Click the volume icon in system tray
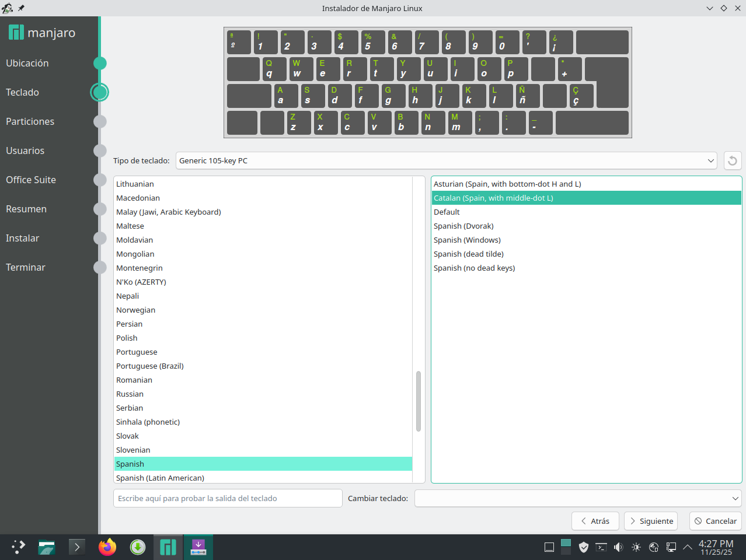 (619, 547)
